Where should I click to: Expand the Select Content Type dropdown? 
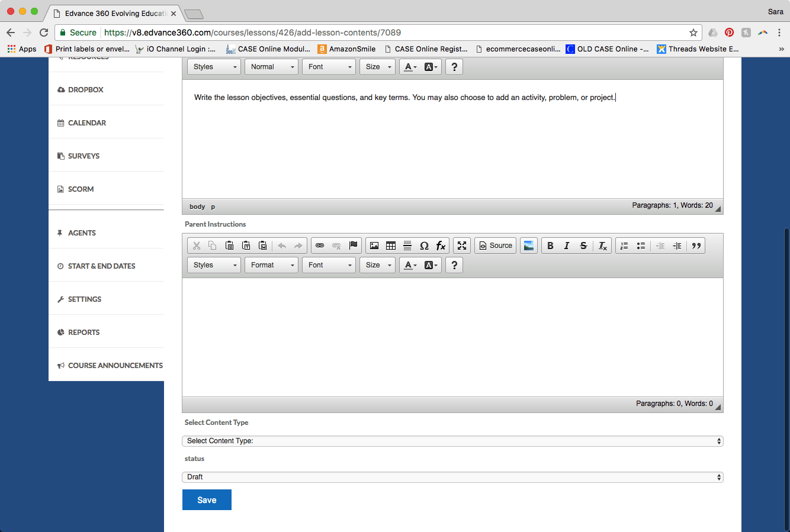pyautogui.click(x=452, y=441)
